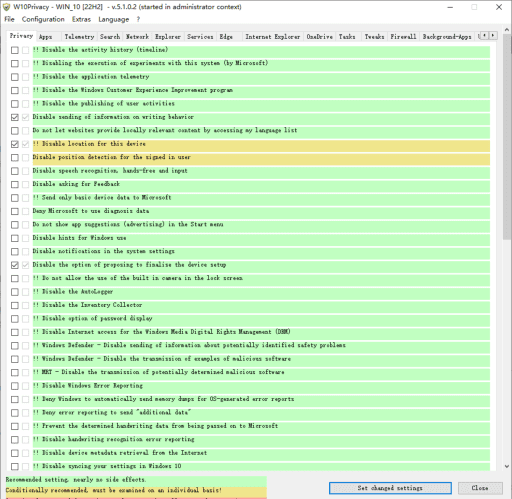512x499 pixels.
Task: Check Send only basic device data to Microsoft
Action: coord(14,198)
